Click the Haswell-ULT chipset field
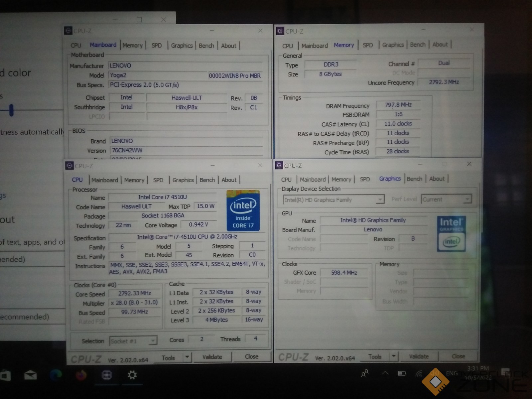532x399 pixels. click(x=187, y=98)
